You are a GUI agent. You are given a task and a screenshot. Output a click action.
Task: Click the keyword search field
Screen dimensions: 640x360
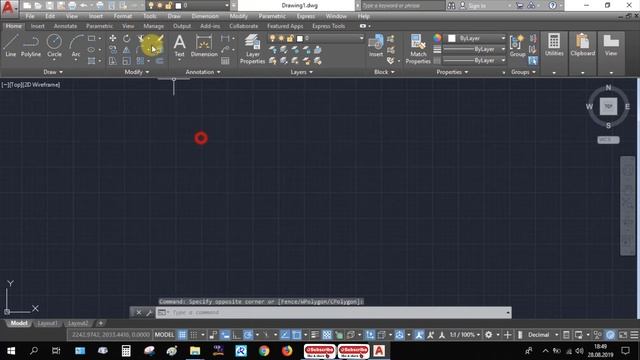(402, 6)
